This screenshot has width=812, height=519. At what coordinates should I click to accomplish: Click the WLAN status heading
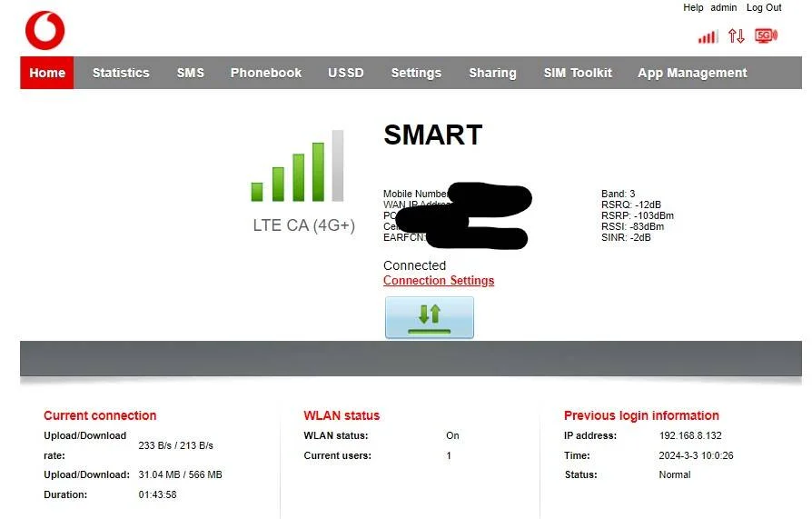pos(342,415)
